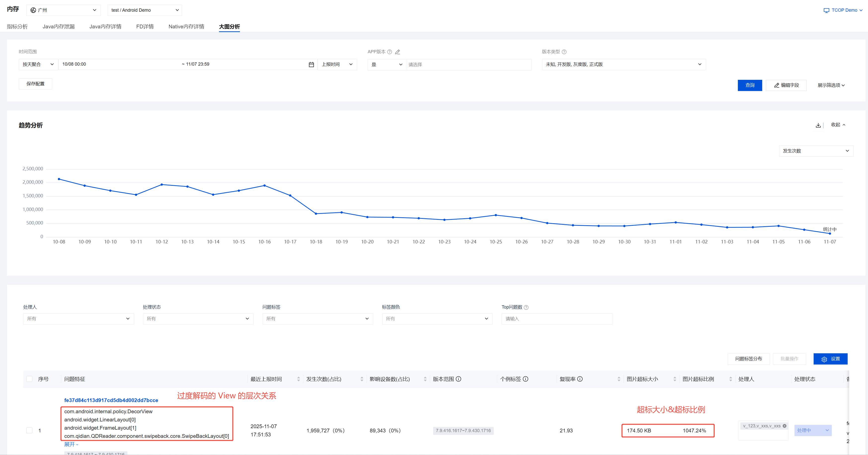Click info icon beside 复现率 column header
This screenshot has height=455, width=868.
click(x=580, y=379)
